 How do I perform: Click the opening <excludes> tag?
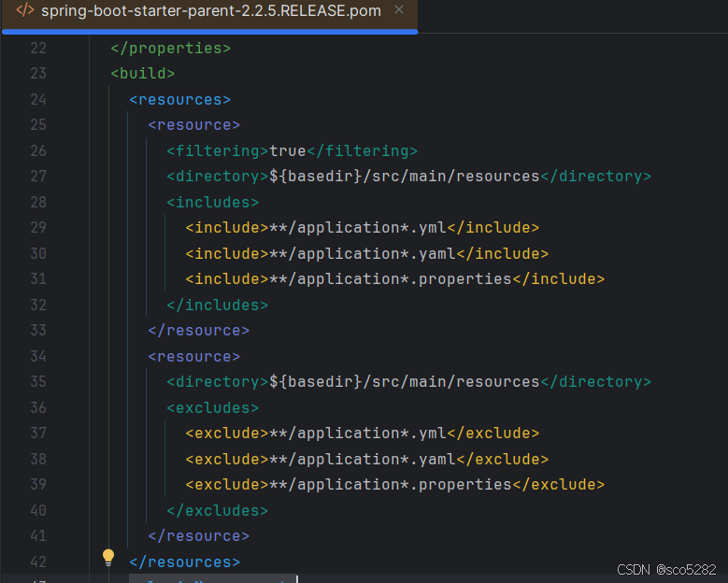212,408
